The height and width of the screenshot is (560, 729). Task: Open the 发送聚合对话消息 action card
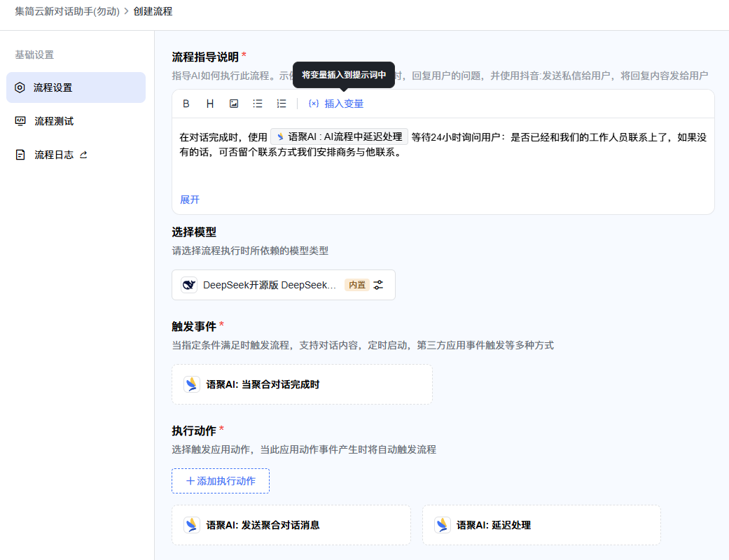coord(291,525)
